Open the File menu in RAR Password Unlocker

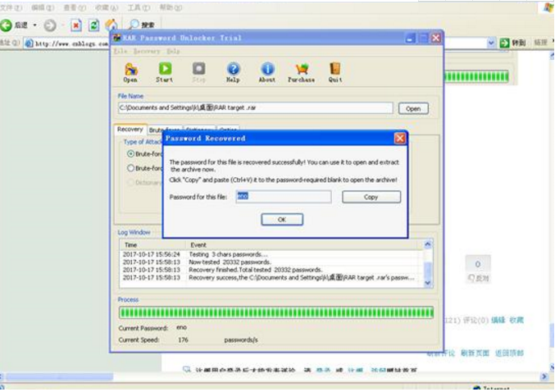click(x=121, y=51)
